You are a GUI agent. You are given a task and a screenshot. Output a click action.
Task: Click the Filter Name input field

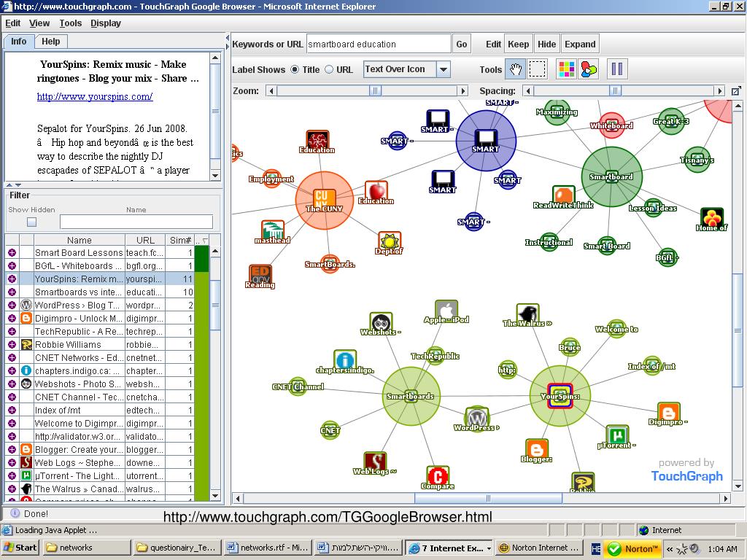[x=136, y=222]
